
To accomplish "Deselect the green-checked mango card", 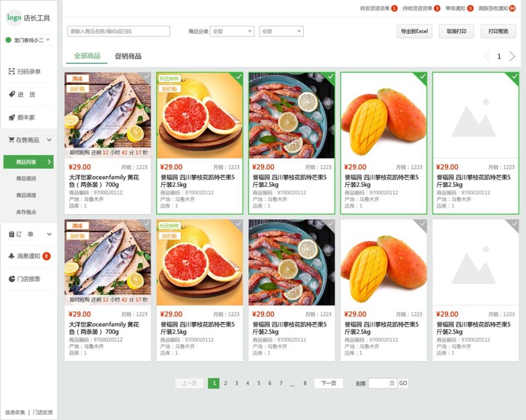I will 422,77.
